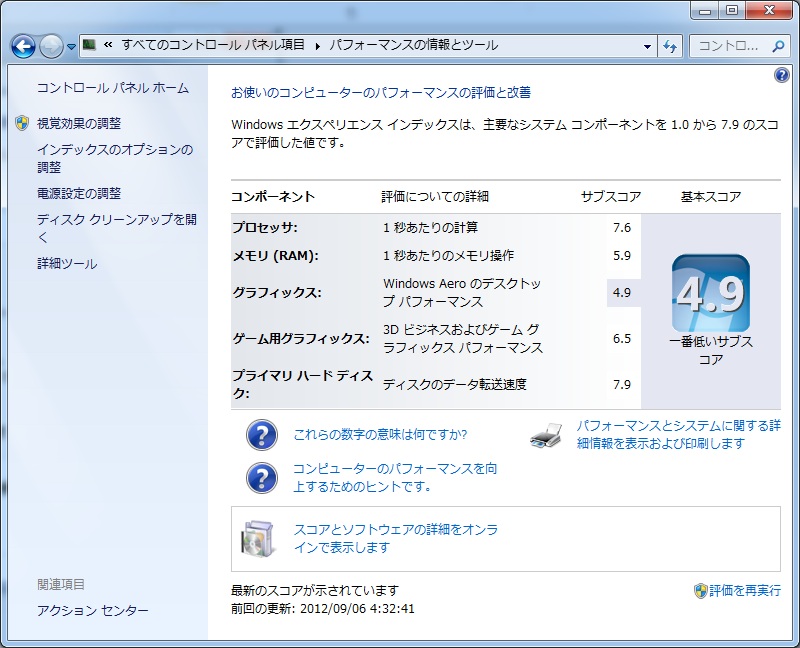Image resolution: width=800 pixels, height=648 pixels.
Task: Click the control panel icon in the address bar
Action: (x=90, y=46)
